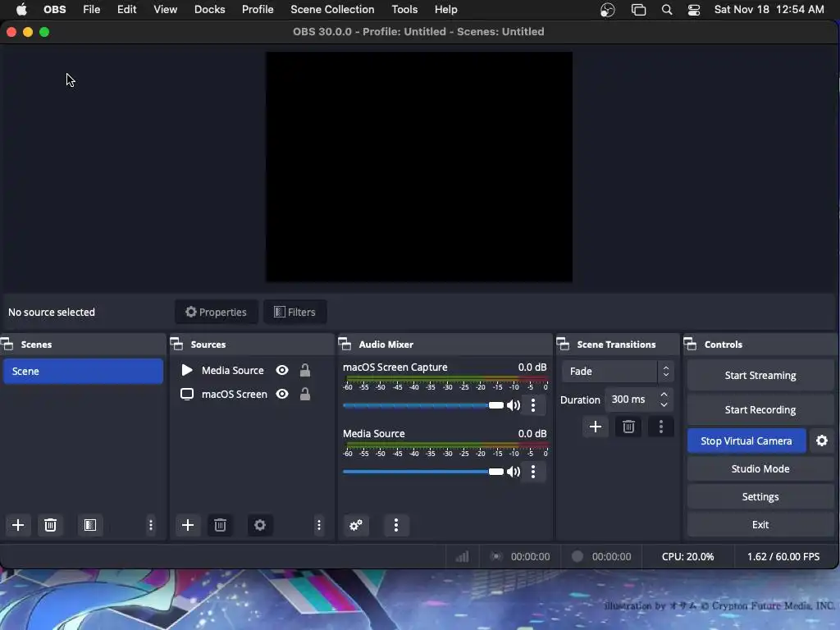
Task: Open Audio Mixer dock three-dot menu
Action: [396, 525]
